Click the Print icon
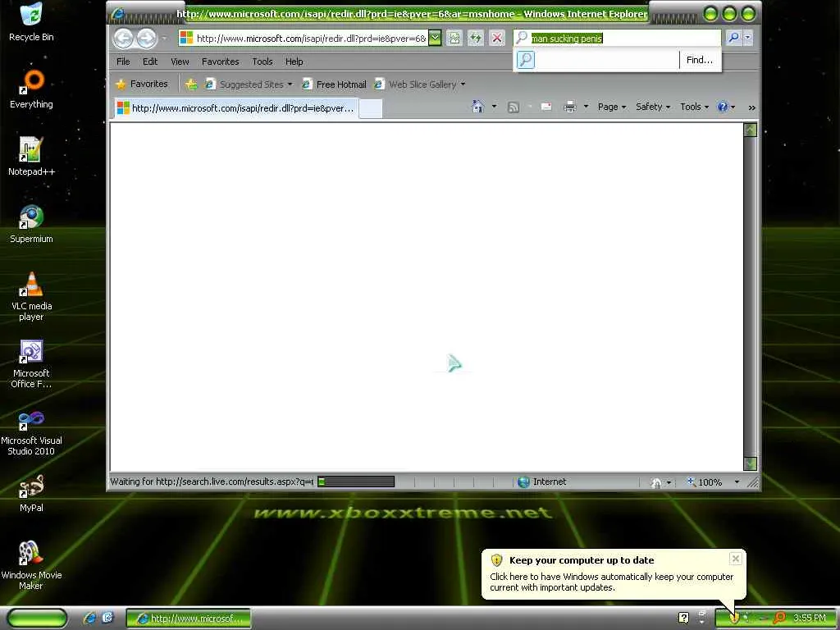The height and width of the screenshot is (630, 840). pos(570,107)
